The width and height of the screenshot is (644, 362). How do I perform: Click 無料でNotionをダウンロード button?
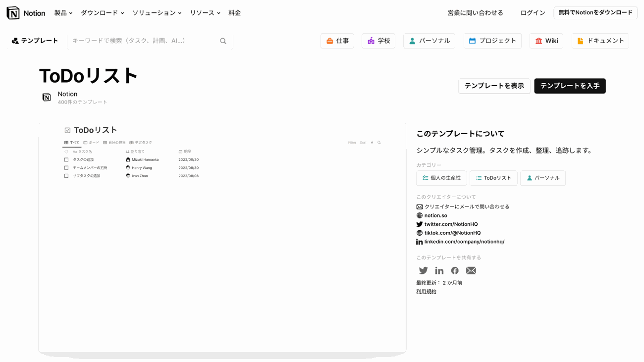click(595, 13)
